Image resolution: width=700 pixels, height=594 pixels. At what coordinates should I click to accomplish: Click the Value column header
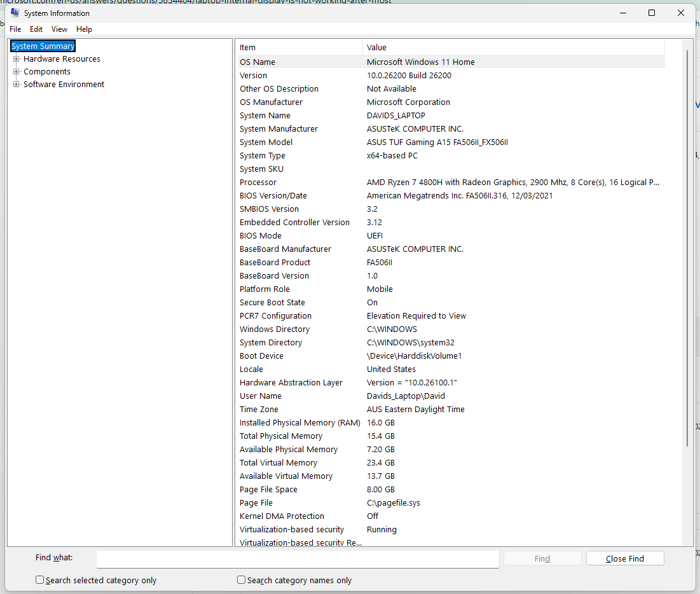(513, 47)
